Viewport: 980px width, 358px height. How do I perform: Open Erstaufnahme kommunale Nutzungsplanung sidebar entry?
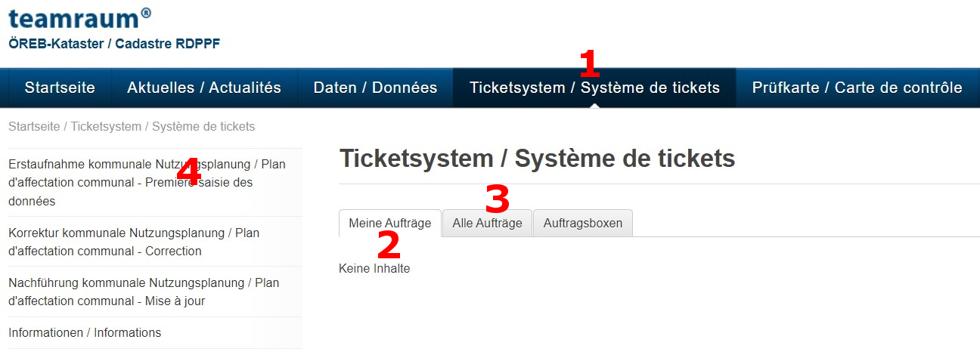click(154, 182)
